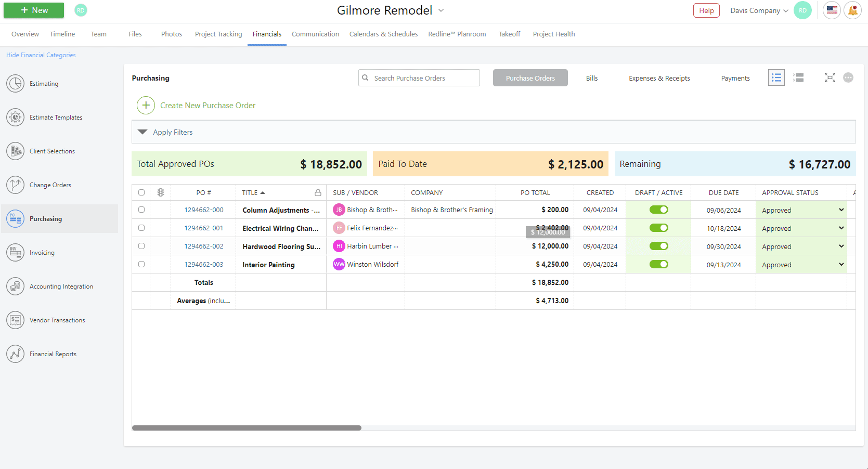The image size is (868, 469).
Task: Select checkbox for PO 1294662-000
Action: [141, 210]
